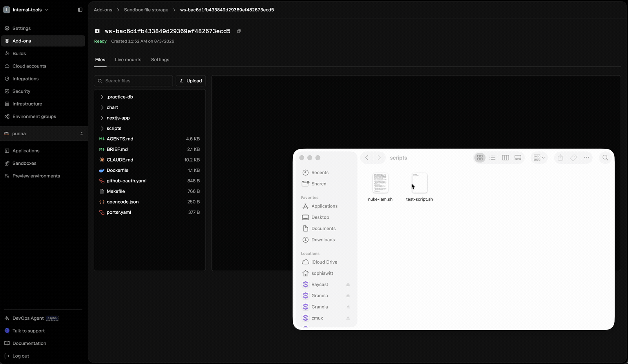Select test-script.sh file in Finder

(x=420, y=187)
